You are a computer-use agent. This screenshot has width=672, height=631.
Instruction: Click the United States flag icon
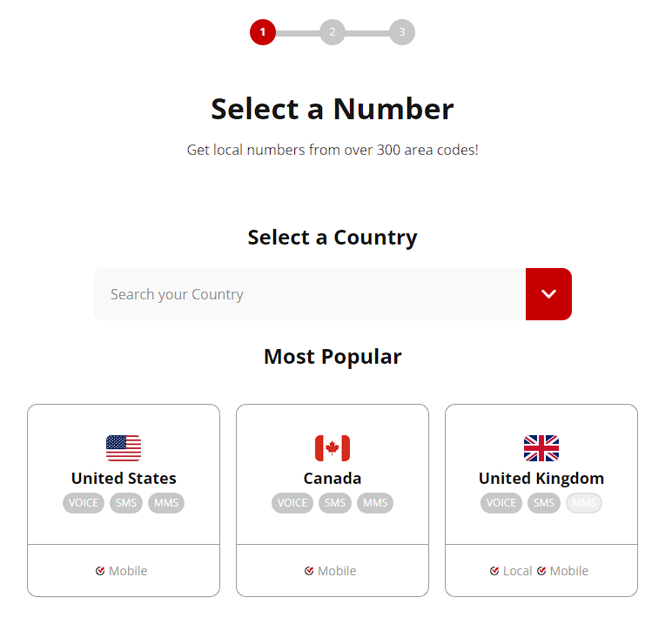[124, 448]
